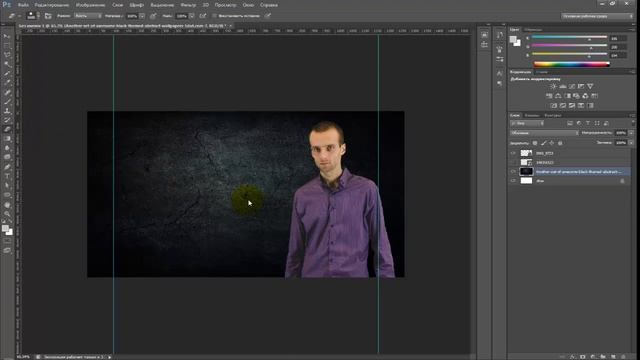Hide the Фон background layer
Viewport: 640px width, 360px height.
point(513,181)
